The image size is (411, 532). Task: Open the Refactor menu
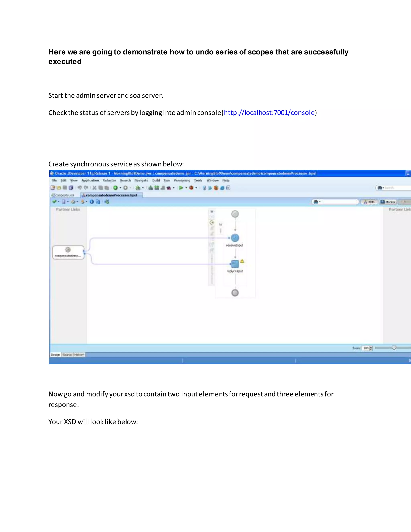(109, 180)
